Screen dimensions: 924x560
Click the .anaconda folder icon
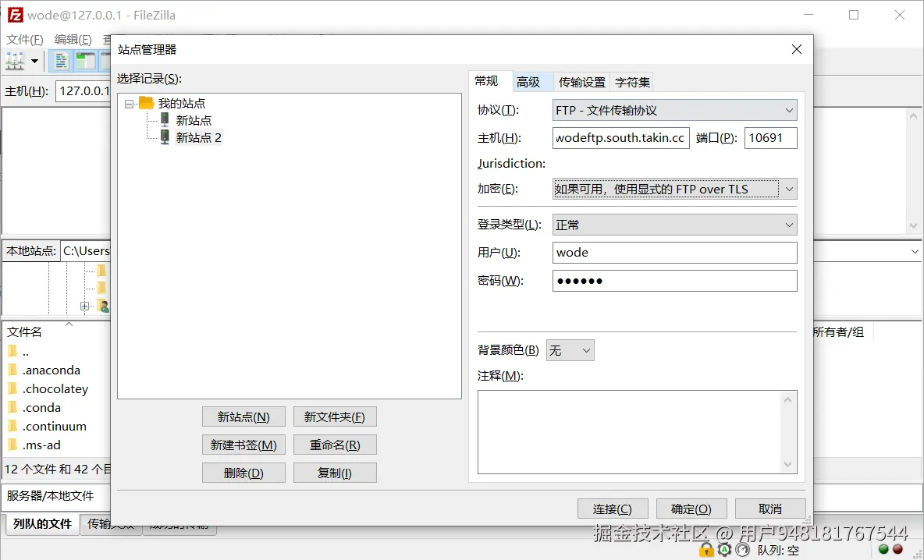coord(12,370)
